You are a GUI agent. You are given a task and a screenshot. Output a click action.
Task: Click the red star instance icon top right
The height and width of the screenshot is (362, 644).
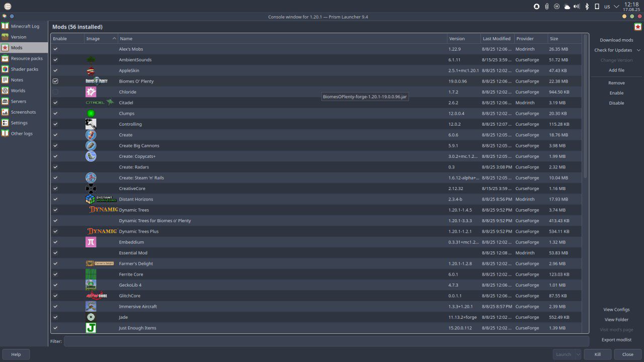point(637,27)
